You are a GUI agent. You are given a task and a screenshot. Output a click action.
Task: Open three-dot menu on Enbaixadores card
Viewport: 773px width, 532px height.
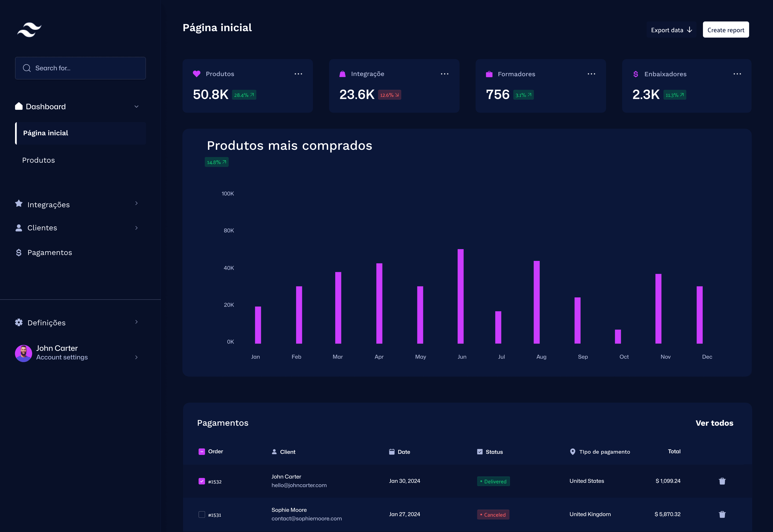tap(737, 74)
